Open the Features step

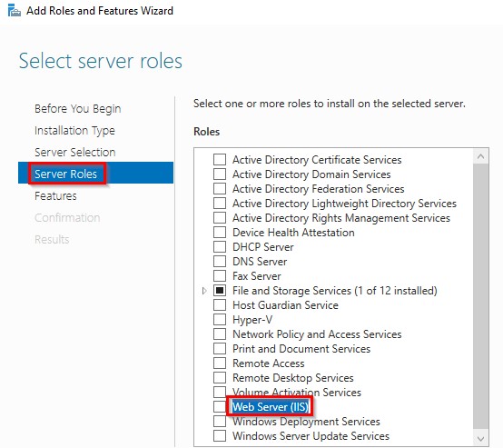[55, 196]
